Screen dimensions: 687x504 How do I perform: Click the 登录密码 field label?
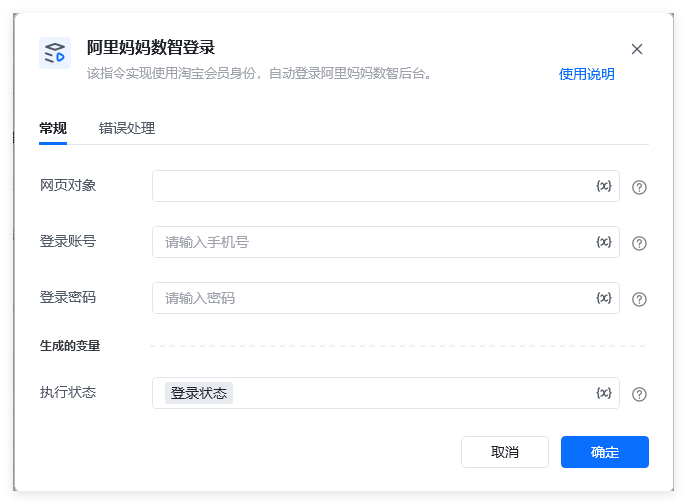(68, 297)
